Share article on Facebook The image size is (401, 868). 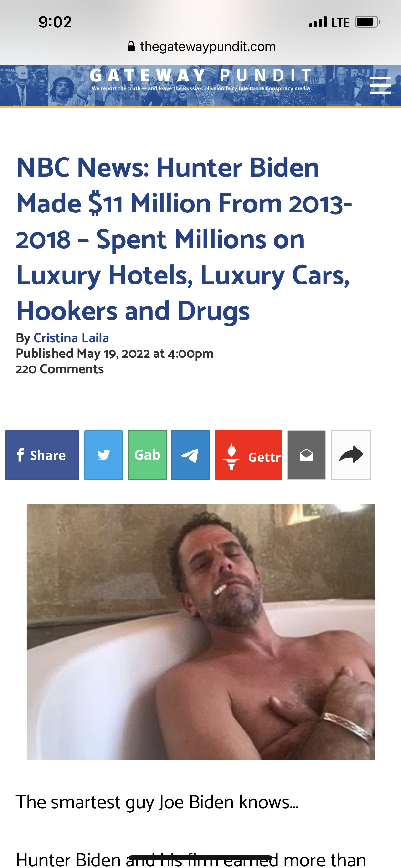[42, 455]
